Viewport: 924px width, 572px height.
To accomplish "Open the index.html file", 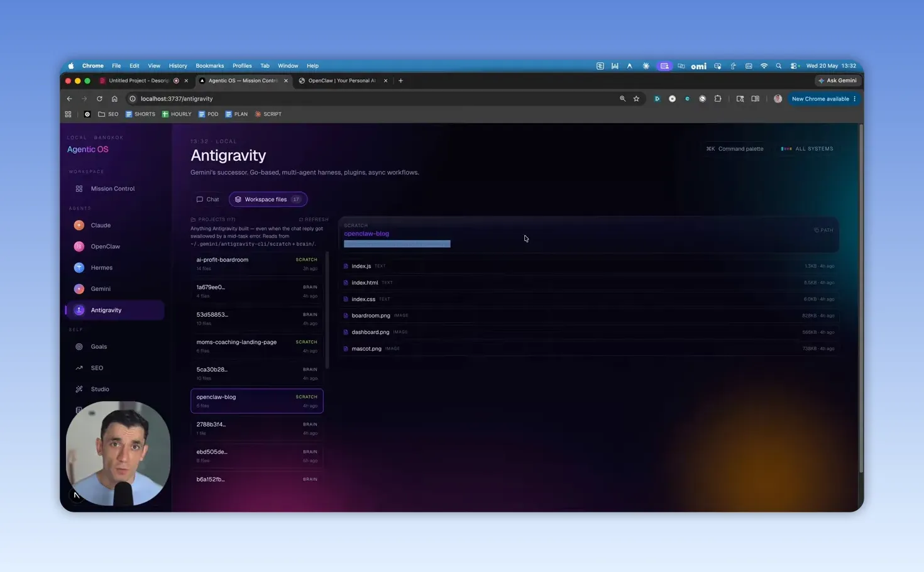I will [589, 283].
